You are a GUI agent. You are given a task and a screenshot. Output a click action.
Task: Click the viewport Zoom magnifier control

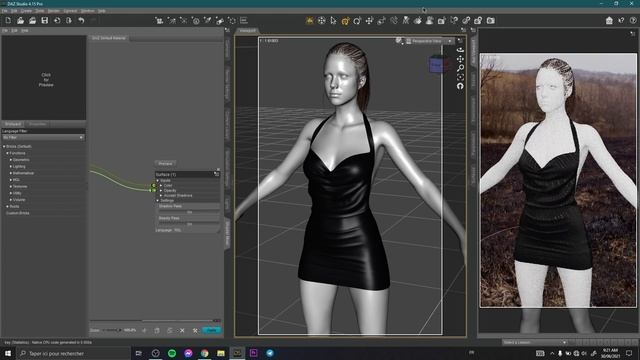pyautogui.click(x=460, y=68)
